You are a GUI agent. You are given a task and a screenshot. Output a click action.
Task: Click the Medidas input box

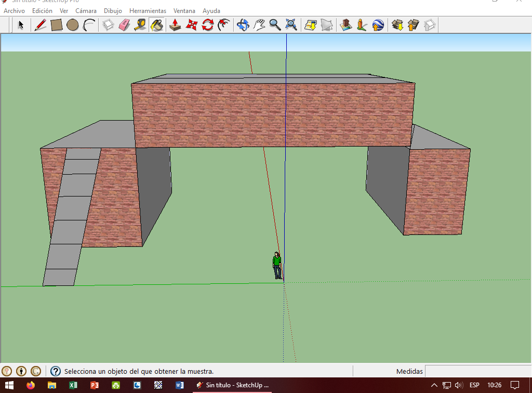click(477, 371)
